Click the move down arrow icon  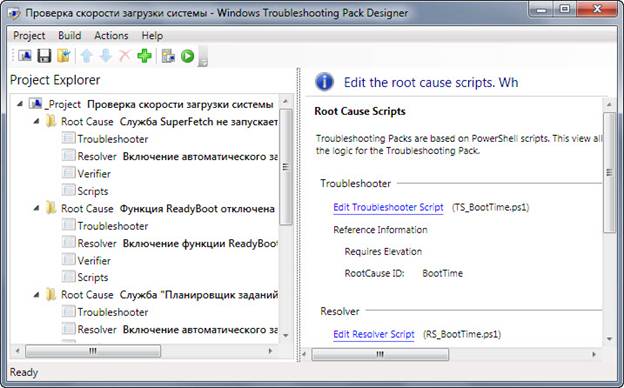[105, 56]
